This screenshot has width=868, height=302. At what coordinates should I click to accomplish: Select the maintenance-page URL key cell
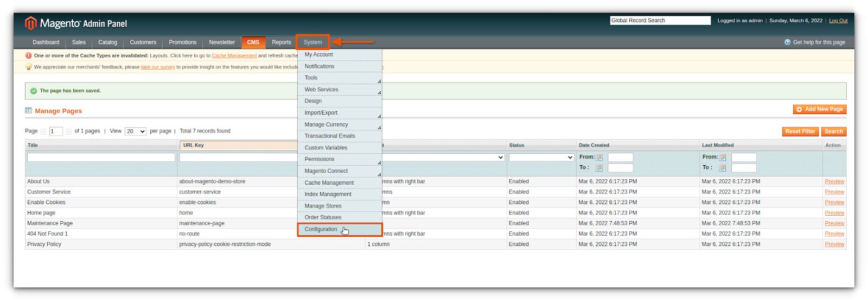coord(202,223)
